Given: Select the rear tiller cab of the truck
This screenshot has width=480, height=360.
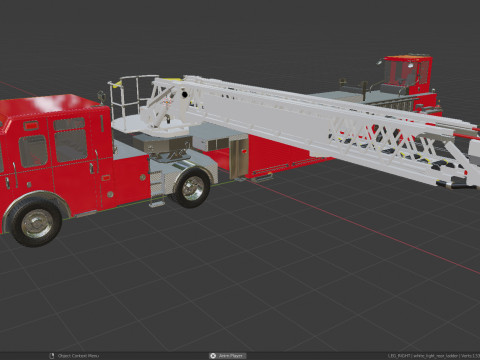Looking at the screenshot, I should pos(407,75).
